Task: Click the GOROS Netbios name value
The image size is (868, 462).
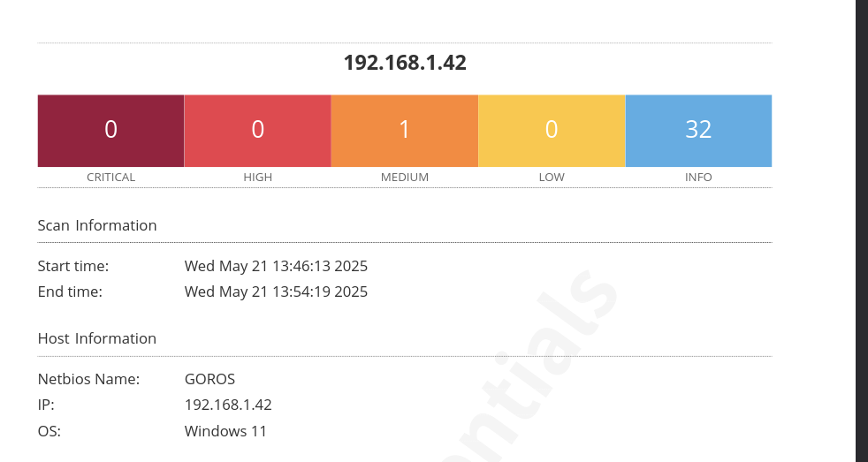Action: (209, 379)
